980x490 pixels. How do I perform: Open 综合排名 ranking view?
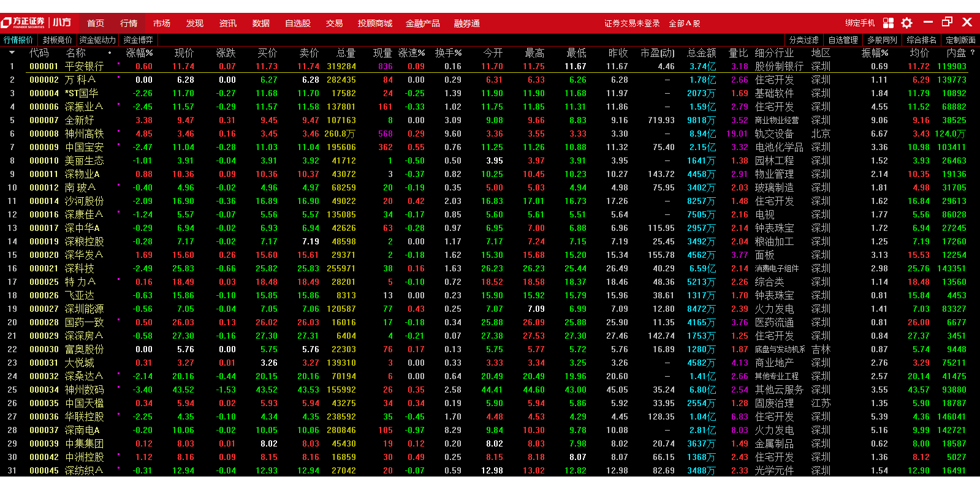click(x=921, y=40)
